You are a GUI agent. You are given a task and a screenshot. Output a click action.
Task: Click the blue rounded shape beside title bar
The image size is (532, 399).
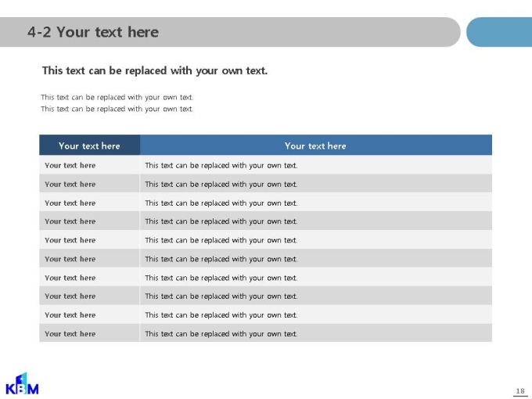pyautogui.click(x=499, y=32)
